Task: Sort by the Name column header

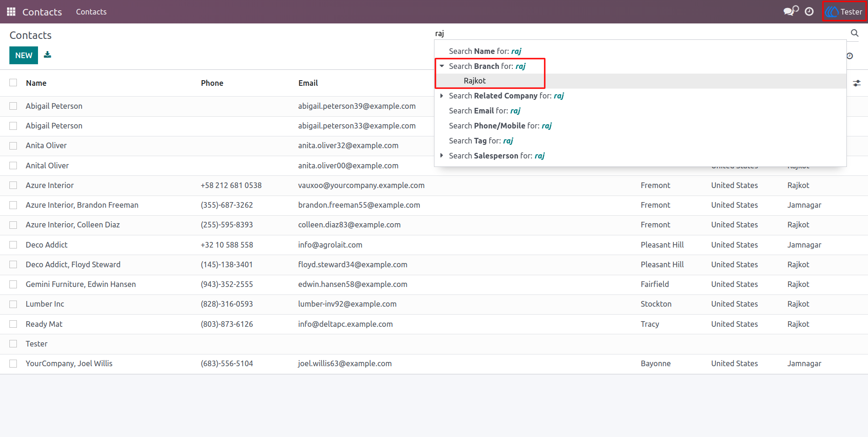Action: click(x=36, y=83)
